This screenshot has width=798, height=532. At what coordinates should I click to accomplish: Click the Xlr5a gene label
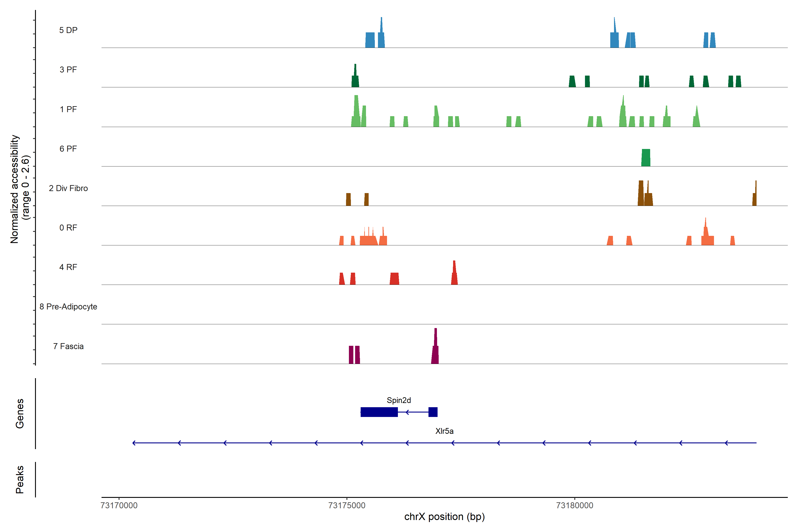(444, 431)
